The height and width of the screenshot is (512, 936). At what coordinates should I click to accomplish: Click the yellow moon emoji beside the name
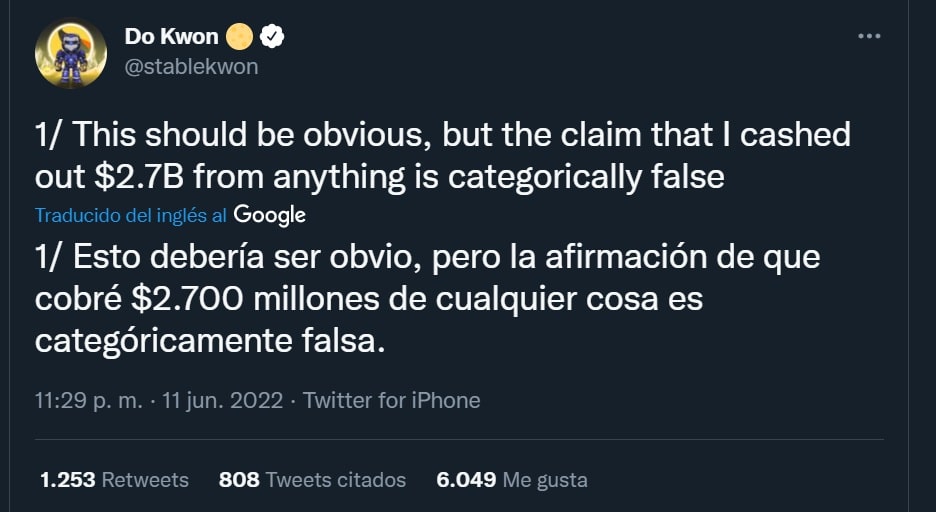238,37
